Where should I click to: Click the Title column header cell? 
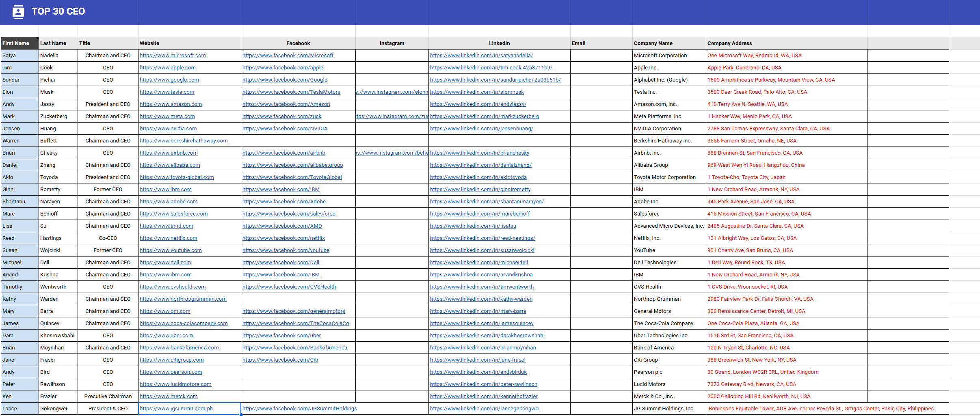pyautogui.click(x=108, y=43)
